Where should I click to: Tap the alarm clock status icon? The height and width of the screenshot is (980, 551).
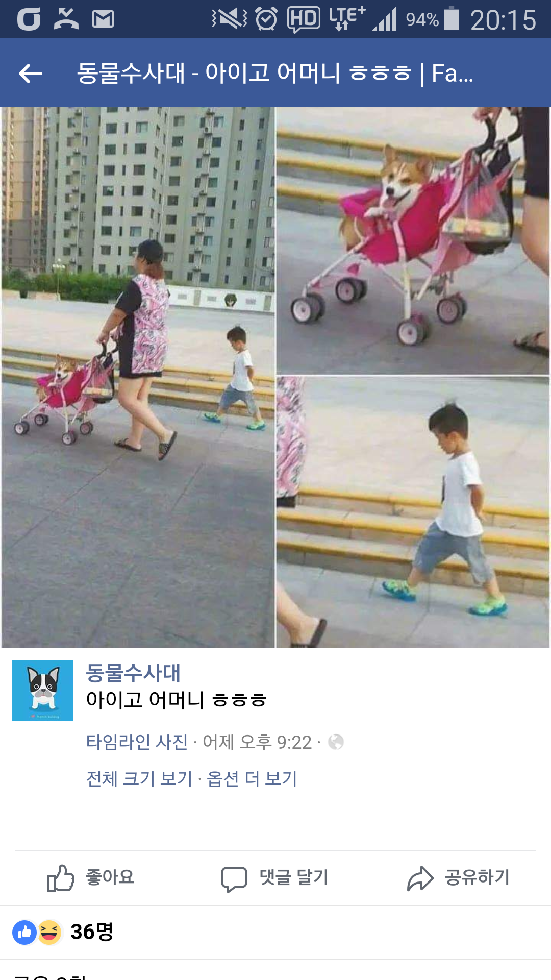266,19
